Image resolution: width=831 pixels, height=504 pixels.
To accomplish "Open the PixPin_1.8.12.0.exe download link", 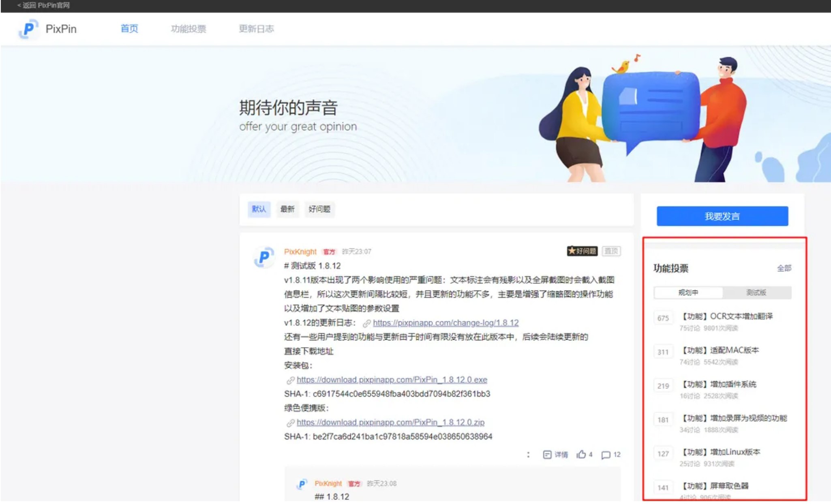I will [392, 380].
